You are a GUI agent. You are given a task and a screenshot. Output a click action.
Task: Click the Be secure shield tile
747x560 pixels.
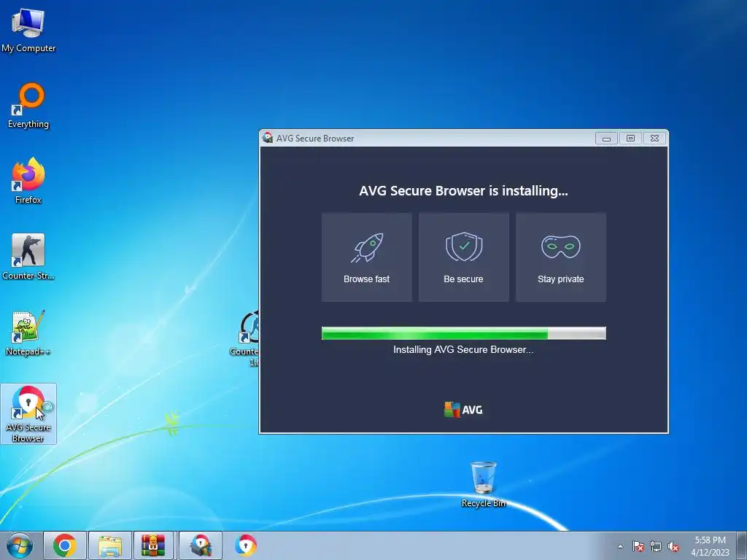463,257
